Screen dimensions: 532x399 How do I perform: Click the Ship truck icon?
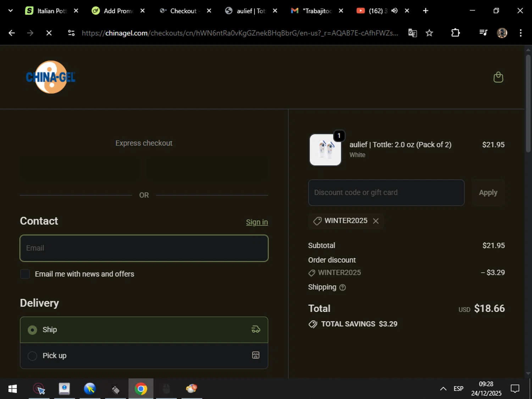click(x=256, y=329)
